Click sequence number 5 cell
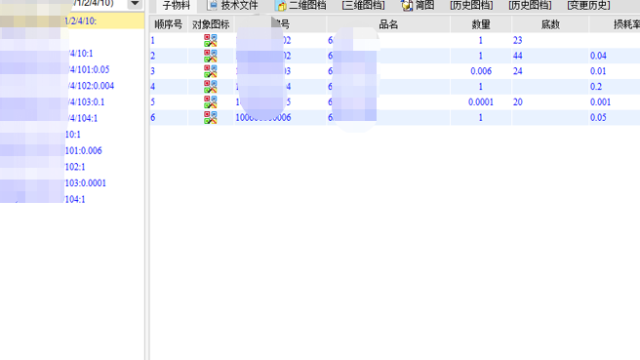Viewport: 640px width, 360px height. [x=169, y=102]
